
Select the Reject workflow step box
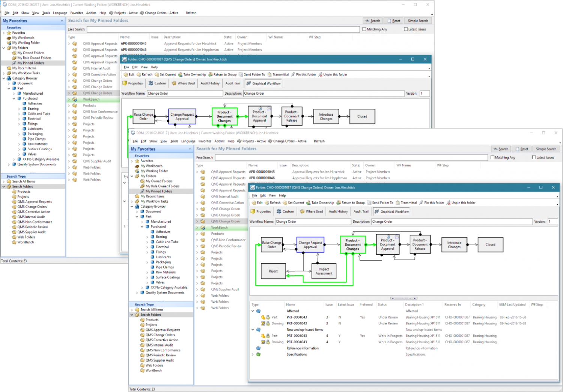[273, 271]
